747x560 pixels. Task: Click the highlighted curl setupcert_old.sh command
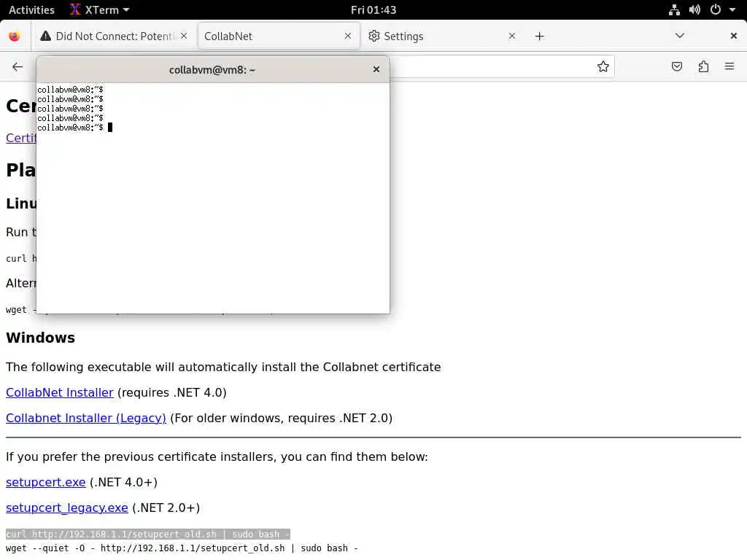coord(147,534)
